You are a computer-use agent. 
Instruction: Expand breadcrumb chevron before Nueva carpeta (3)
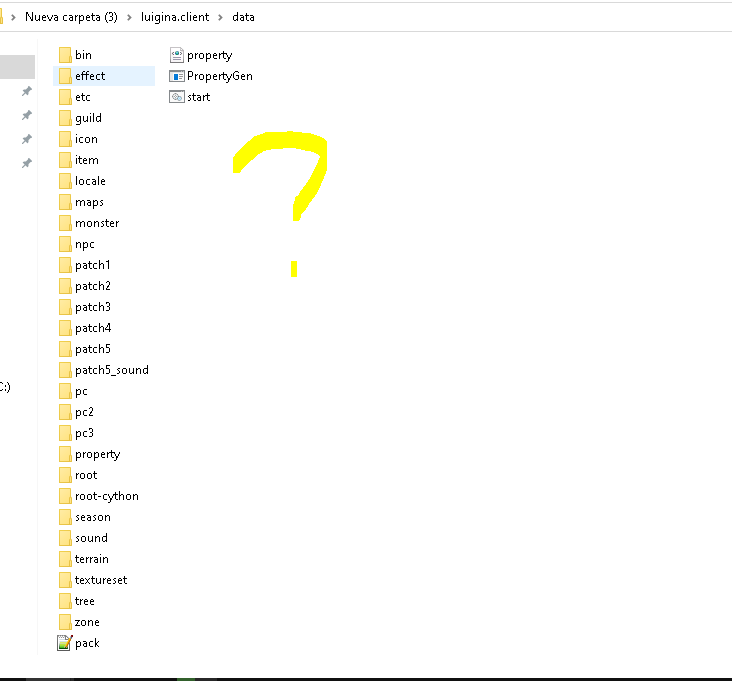click(x=13, y=17)
